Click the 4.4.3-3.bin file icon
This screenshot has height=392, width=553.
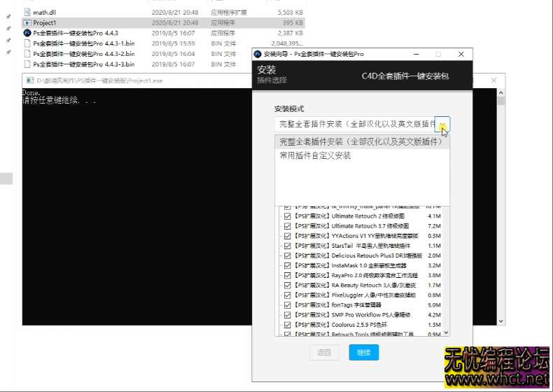point(27,64)
